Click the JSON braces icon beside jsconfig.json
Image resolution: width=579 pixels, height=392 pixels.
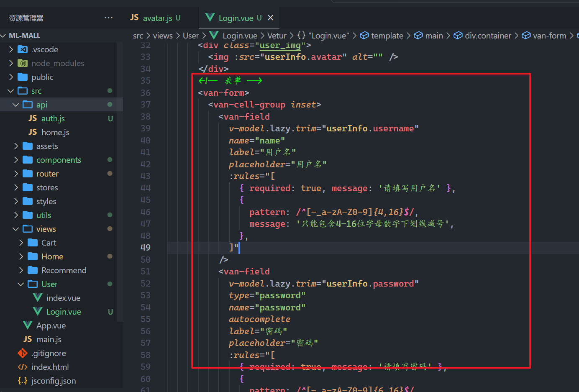[x=23, y=381]
